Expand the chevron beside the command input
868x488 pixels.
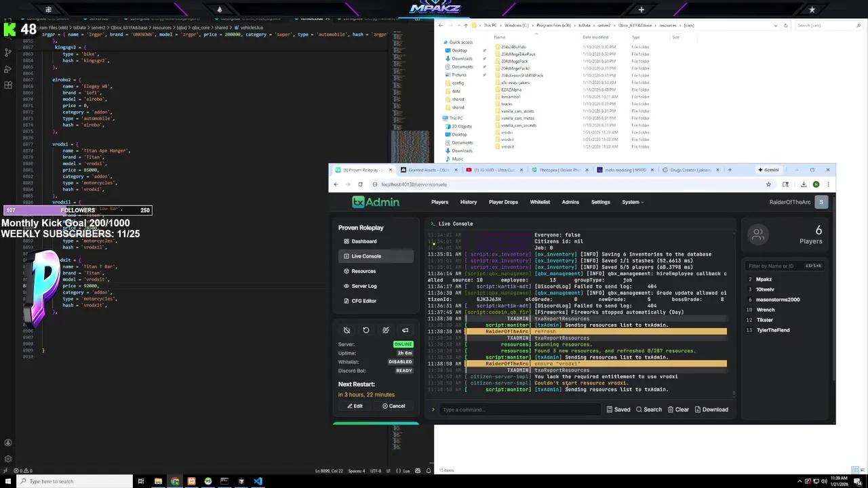(x=433, y=409)
